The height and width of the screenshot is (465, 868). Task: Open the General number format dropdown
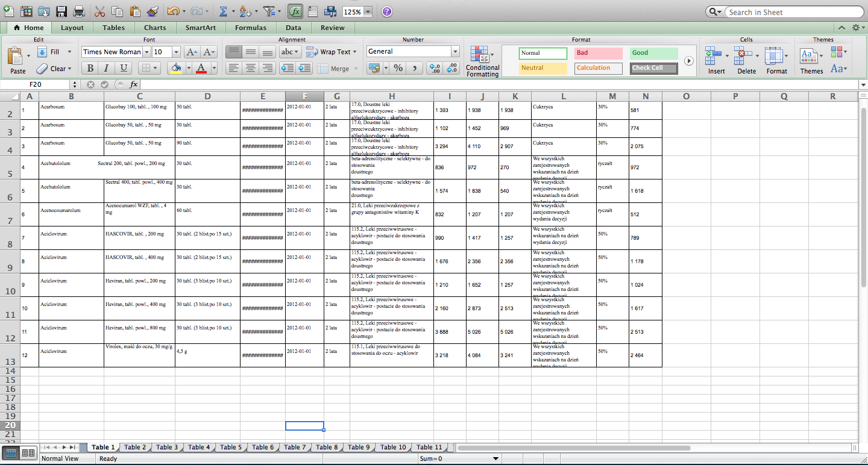tap(454, 51)
